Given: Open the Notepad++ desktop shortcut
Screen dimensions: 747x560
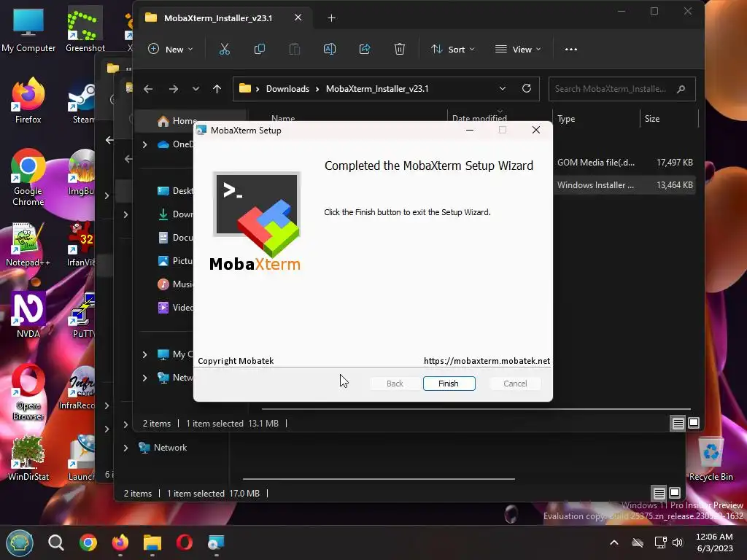Looking at the screenshot, I should point(28,245).
